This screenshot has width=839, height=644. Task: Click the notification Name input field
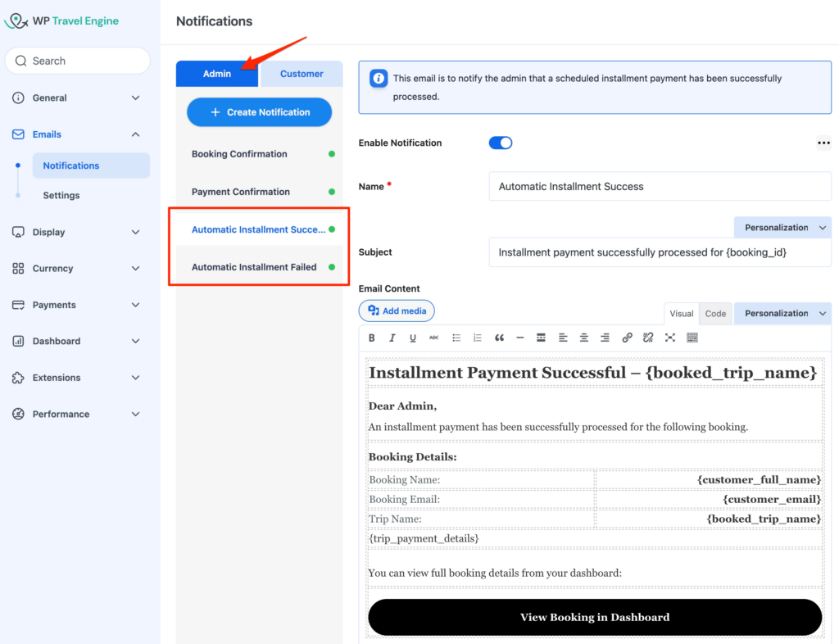[660, 186]
